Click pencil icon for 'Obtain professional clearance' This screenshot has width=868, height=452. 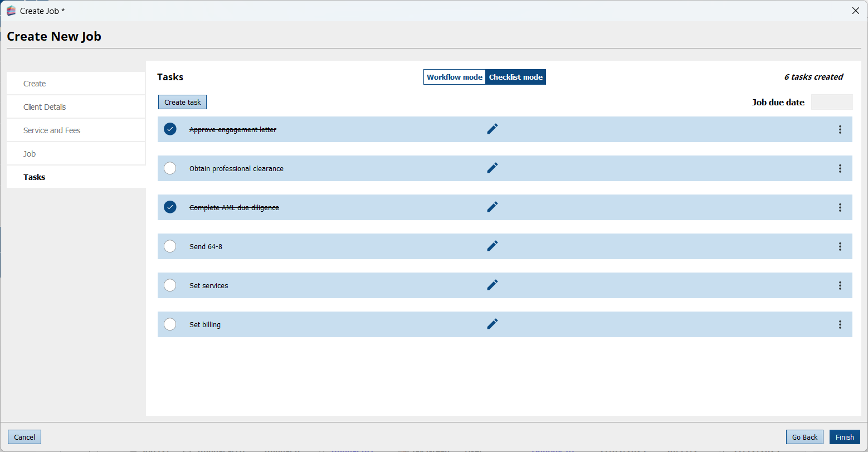[492, 168]
